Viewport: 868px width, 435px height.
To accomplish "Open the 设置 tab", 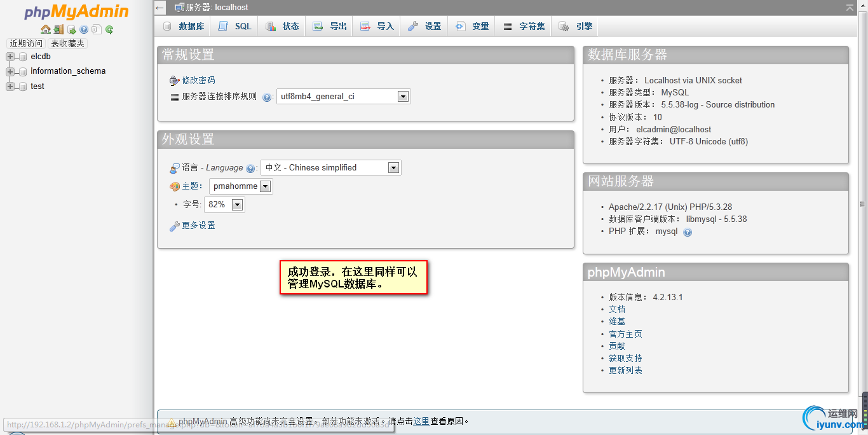I will pyautogui.click(x=424, y=26).
